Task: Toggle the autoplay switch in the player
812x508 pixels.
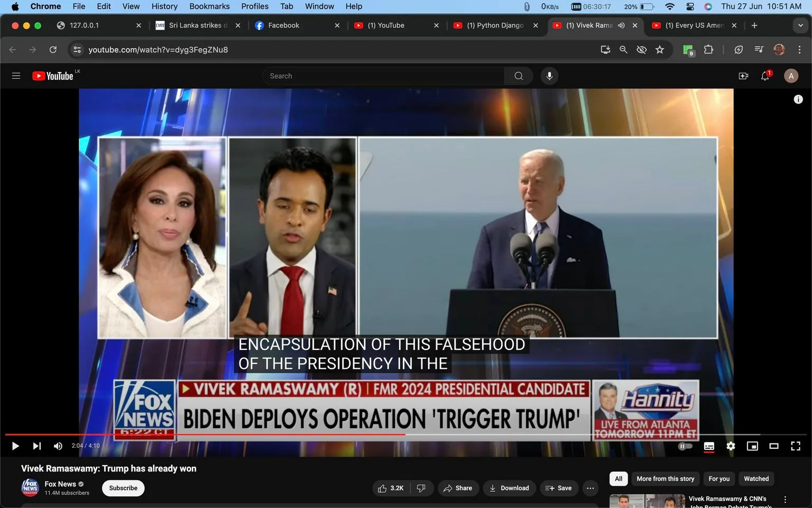Action: [x=684, y=446]
